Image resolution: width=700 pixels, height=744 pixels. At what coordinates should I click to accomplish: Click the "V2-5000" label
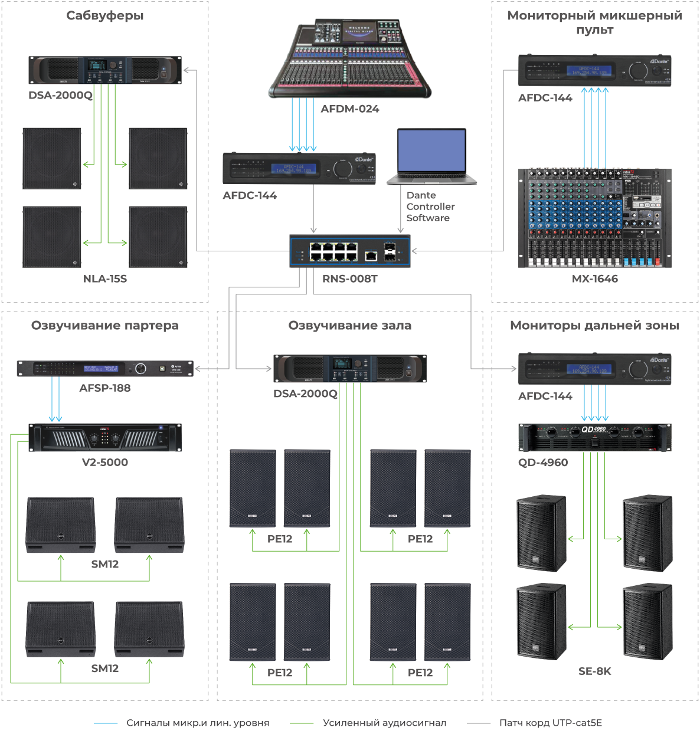coord(105,462)
